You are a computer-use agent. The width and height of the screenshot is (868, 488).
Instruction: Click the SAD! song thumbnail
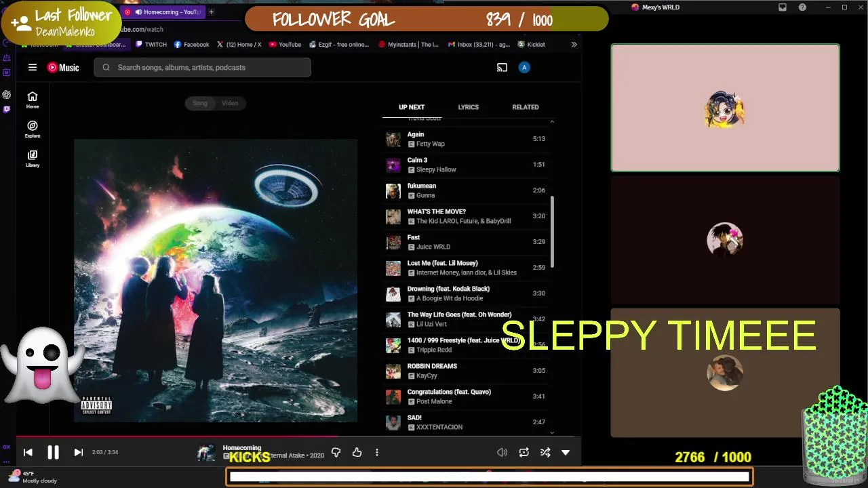tap(393, 422)
